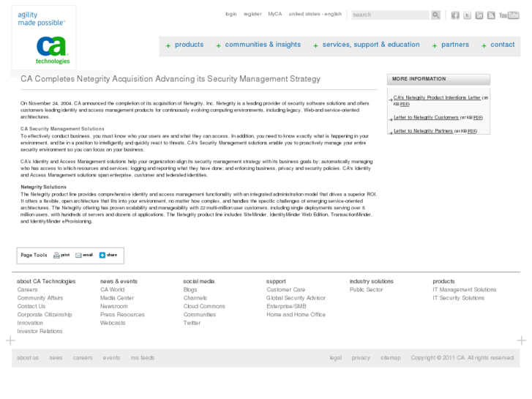
Task: Open the RSS feed icon
Action: pyautogui.click(x=491, y=15)
